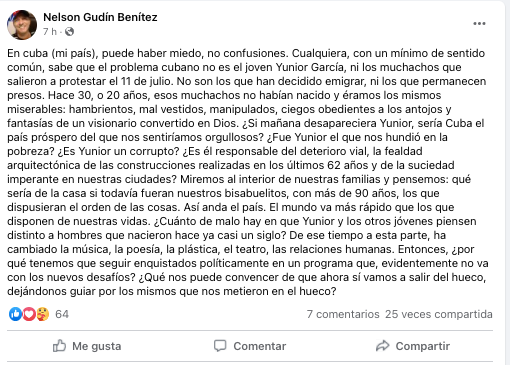
Task: Open the three-dot post options menu
Action: pos(479,23)
